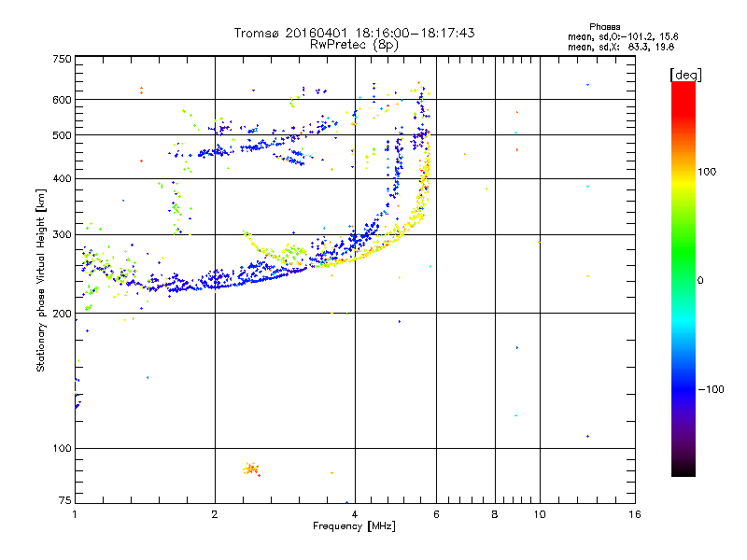
Task: Click the y-axis tick label '750'
Action: [62, 59]
